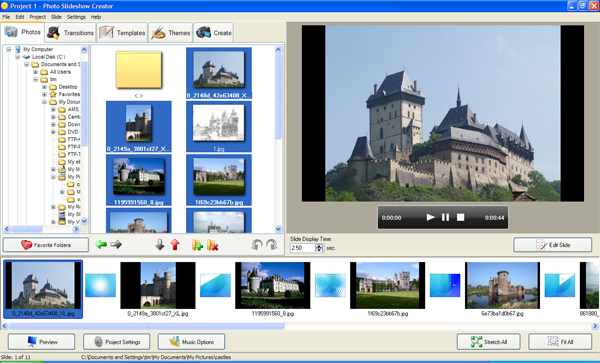Play the slideshow preview
This screenshot has width=600, height=363.
[430, 217]
